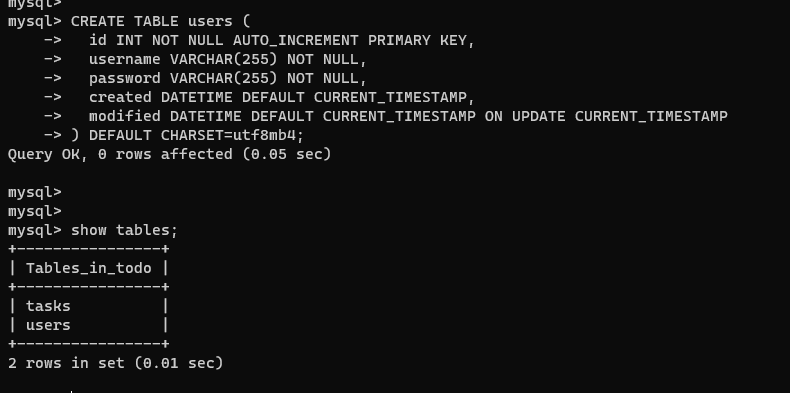Select the users row in results table
This screenshot has height=393, width=790.
click(x=89, y=325)
